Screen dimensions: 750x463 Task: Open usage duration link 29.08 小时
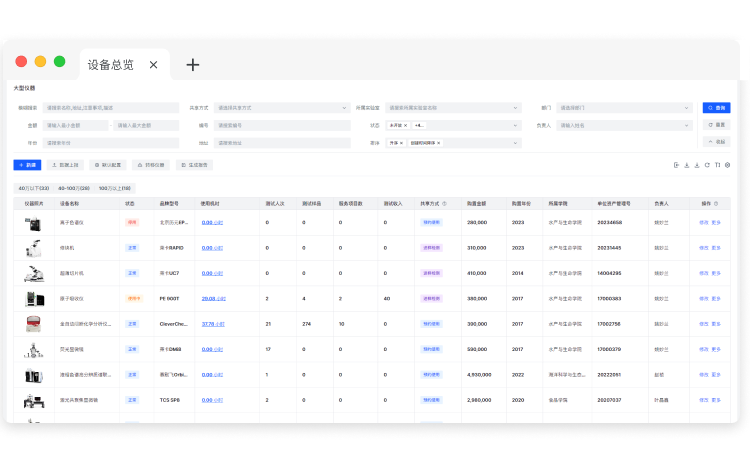click(x=212, y=298)
